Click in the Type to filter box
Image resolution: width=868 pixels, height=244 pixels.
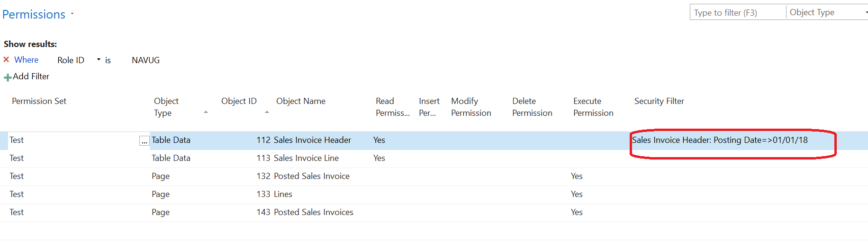click(738, 12)
